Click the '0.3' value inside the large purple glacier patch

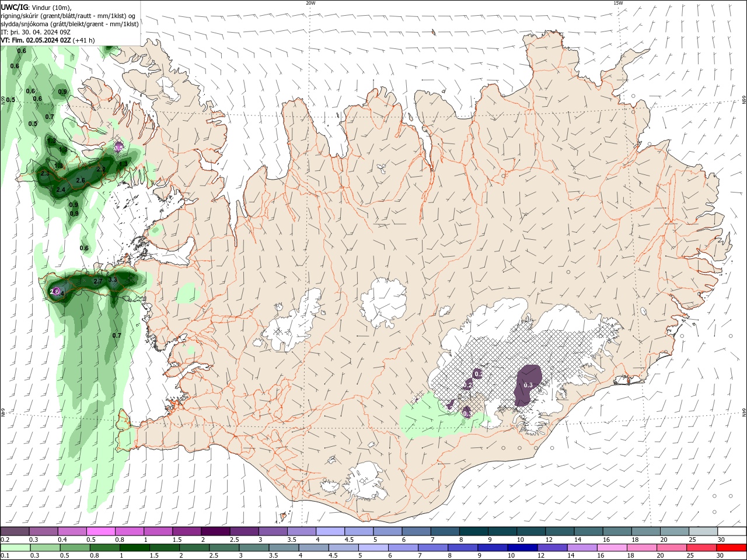(528, 385)
